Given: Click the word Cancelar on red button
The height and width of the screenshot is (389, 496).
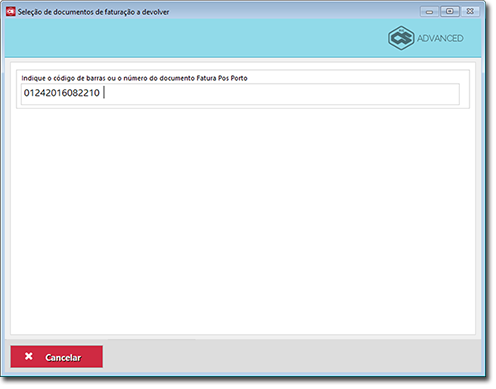Looking at the screenshot, I should coord(63,358).
